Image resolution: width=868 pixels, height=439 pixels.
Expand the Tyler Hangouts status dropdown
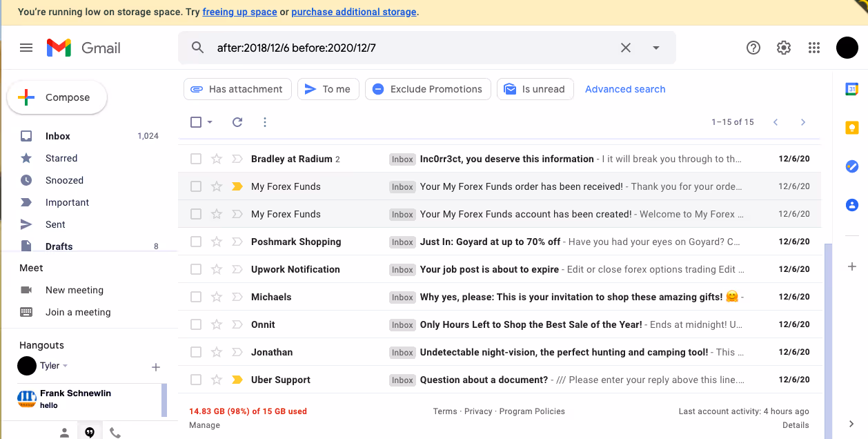tap(66, 366)
